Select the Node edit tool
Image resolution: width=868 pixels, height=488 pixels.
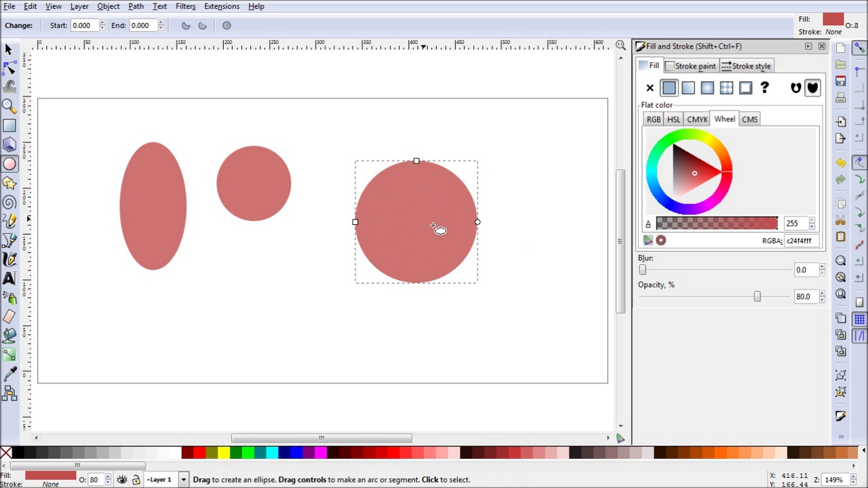[x=9, y=68]
